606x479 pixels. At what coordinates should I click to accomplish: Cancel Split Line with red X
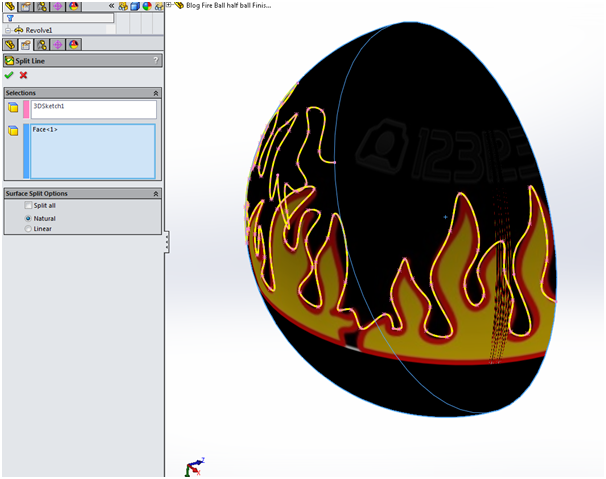[23, 75]
